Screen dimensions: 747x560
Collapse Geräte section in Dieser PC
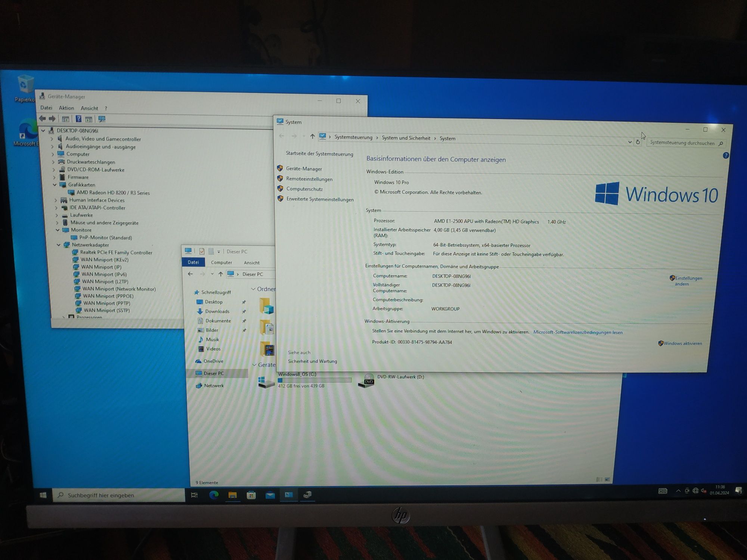(x=254, y=364)
